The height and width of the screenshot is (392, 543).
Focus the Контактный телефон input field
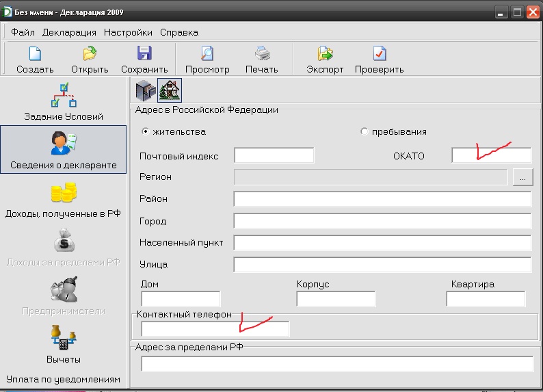tap(215, 329)
